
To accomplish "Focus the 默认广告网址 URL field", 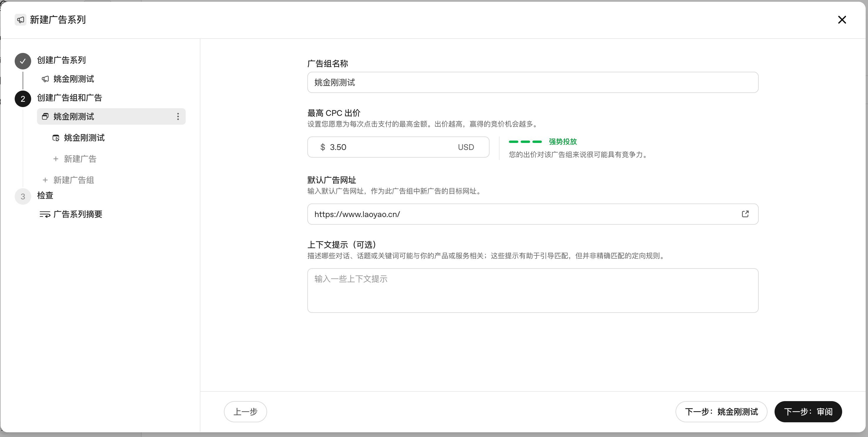I will click(x=533, y=214).
